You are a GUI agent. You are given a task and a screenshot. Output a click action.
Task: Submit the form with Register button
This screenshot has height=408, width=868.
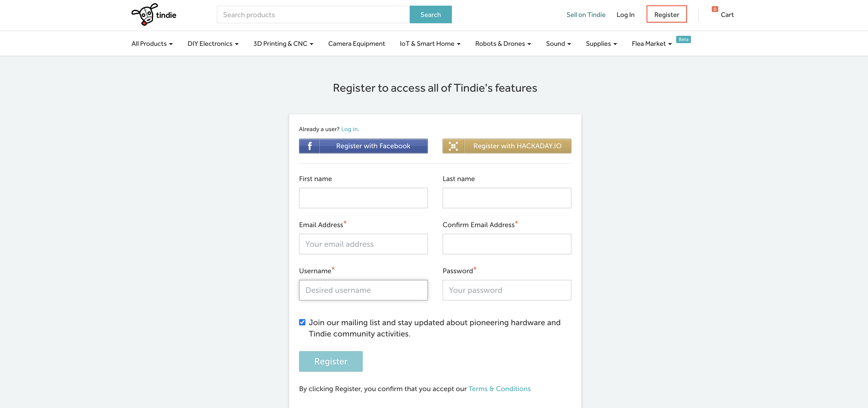(x=331, y=361)
